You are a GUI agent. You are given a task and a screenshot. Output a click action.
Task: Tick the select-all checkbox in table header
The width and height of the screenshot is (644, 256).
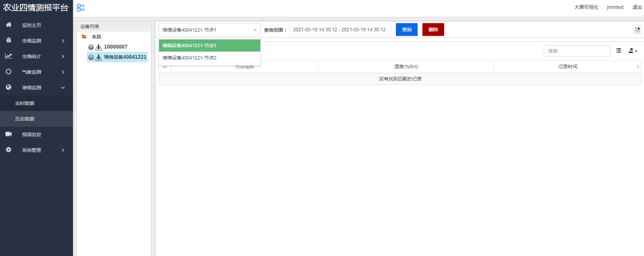tap(165, 67)
